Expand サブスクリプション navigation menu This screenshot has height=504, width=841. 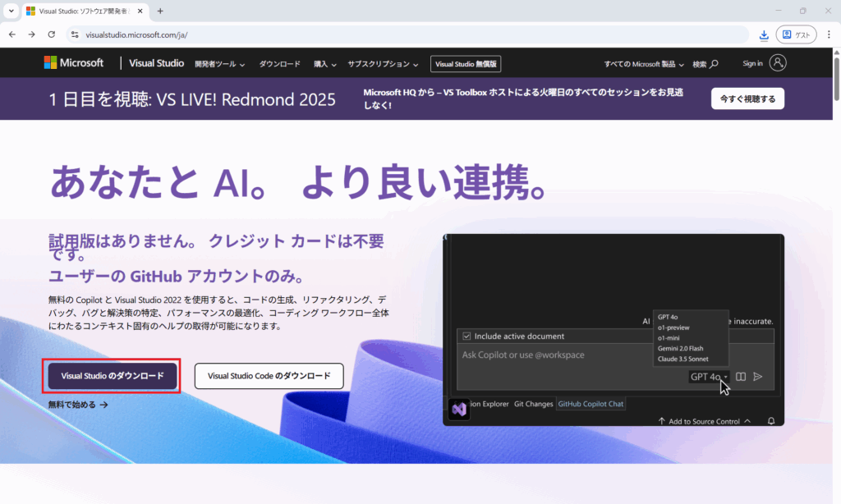point(383,64)
